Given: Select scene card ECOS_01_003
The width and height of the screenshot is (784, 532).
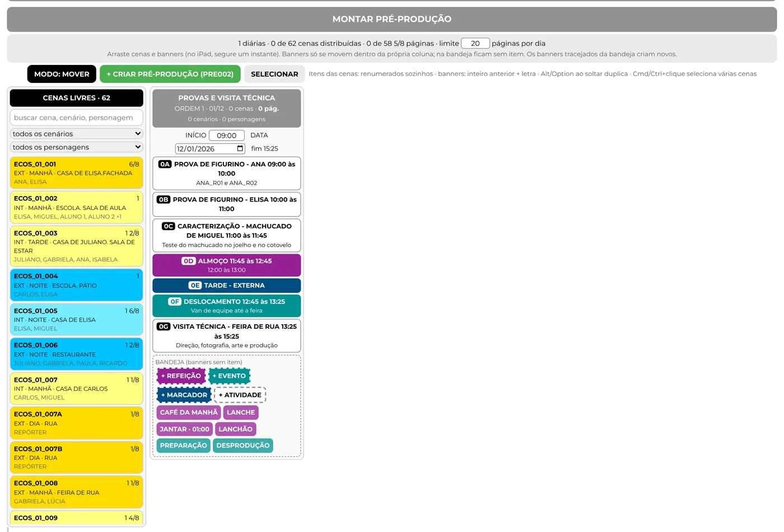Looking at the screenshot, I should (76, 246).
